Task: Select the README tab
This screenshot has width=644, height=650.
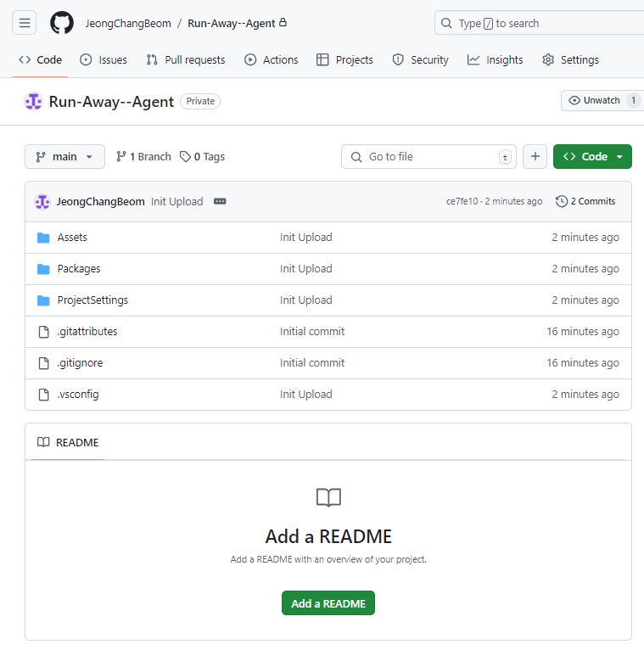Action: pyautogui.click(x=68, y=443)
